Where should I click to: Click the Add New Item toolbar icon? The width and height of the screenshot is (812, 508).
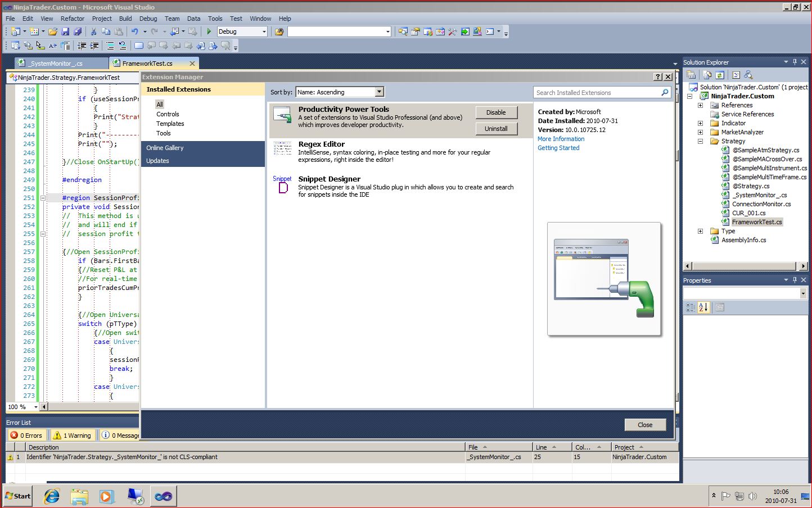coord(34,31)
